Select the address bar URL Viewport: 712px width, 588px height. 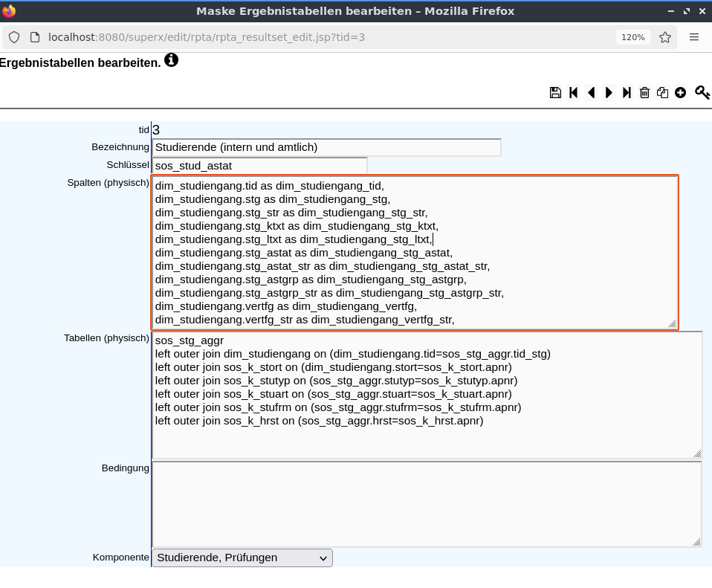click(207, 37)
